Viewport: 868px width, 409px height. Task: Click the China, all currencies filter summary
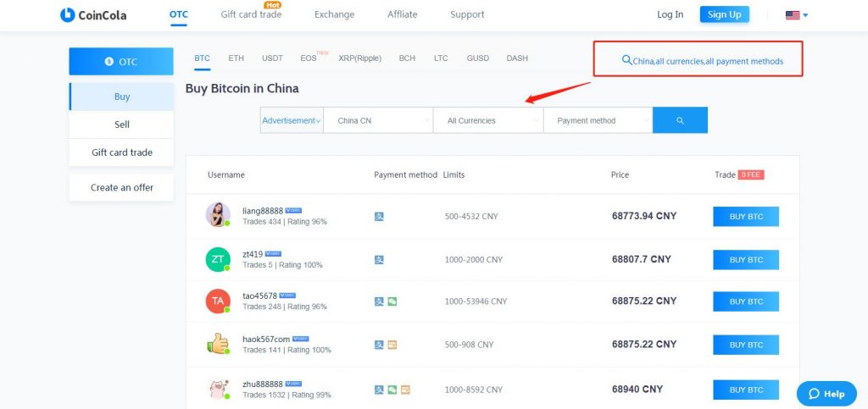coord(708,61)
